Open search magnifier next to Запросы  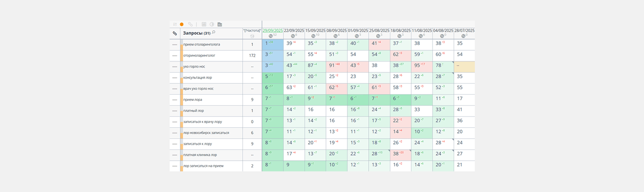[213, 32]
